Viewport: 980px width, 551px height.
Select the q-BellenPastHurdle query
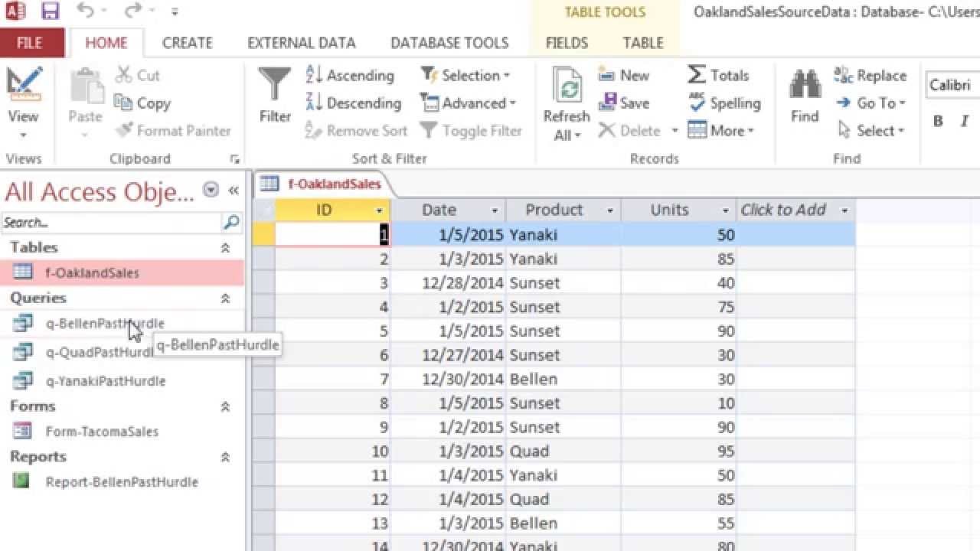pyautogui.click(x=122, y=324)
